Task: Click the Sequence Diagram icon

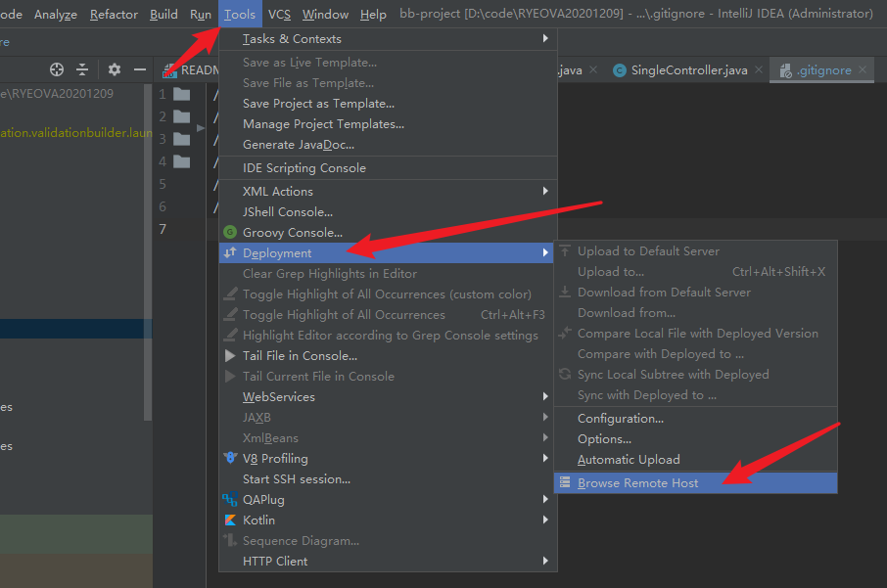Action: point(230,540)
